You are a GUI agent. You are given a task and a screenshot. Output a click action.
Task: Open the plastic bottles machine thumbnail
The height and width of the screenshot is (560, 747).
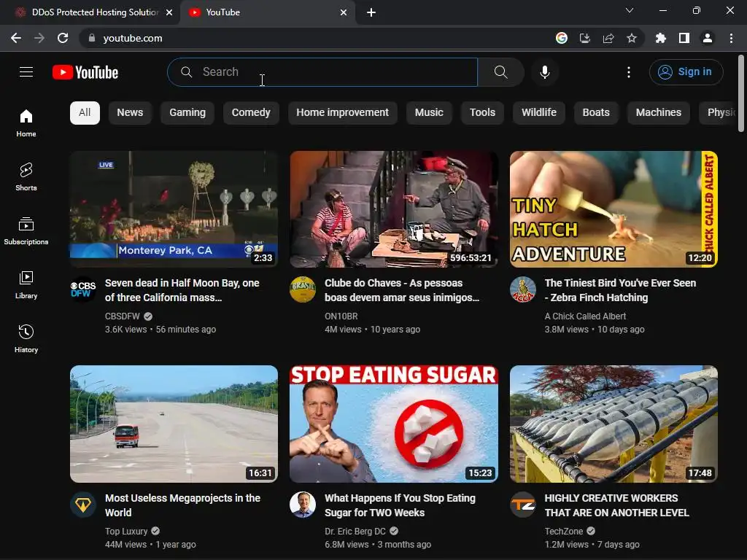click(614, 424)
